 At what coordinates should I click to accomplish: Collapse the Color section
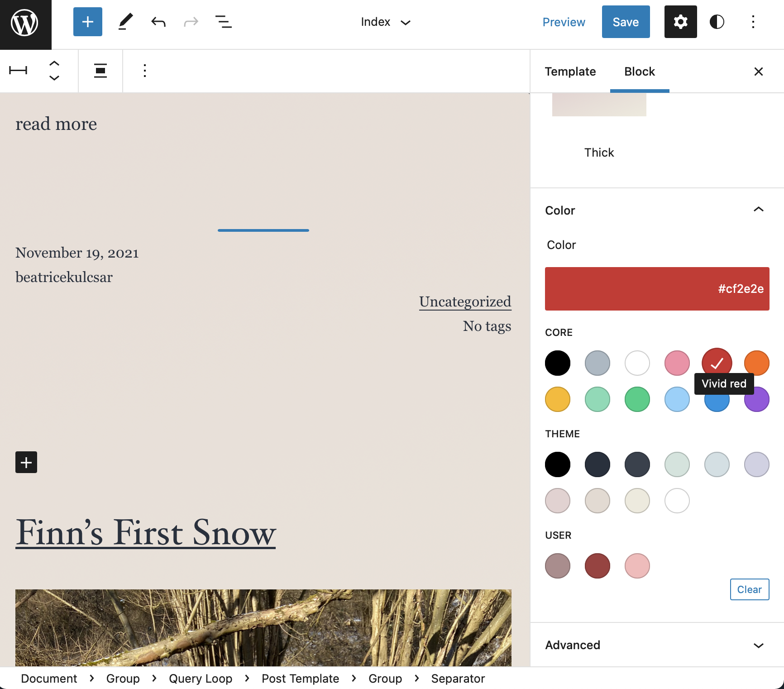coord(758,210)
